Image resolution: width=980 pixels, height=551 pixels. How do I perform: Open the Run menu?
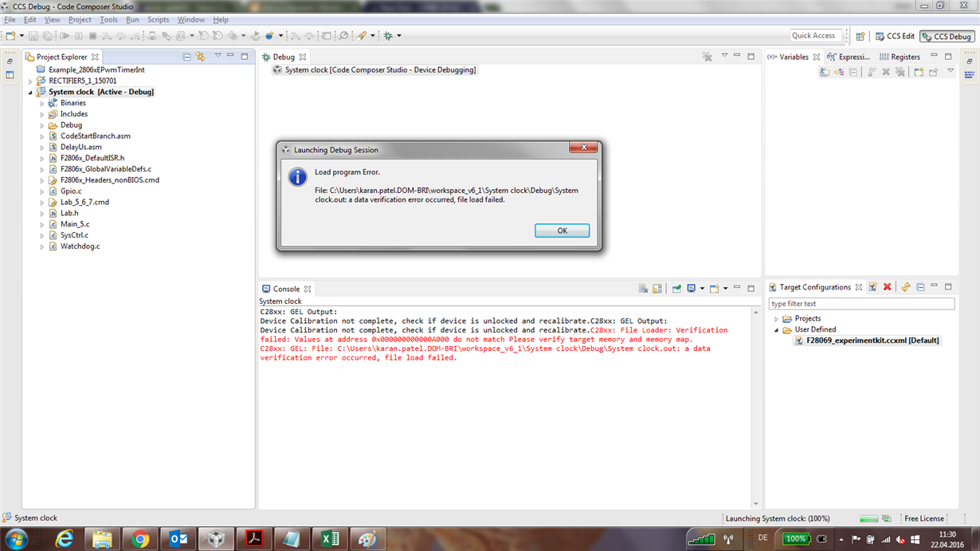coord(132,19)
